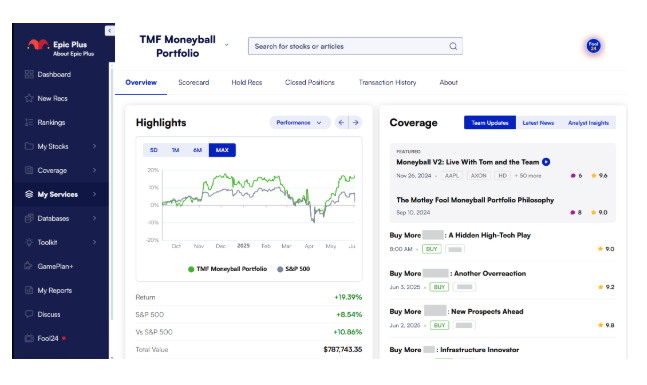Open the About Epic Plus link
647x385 pixels.
(x=73, y=54)
